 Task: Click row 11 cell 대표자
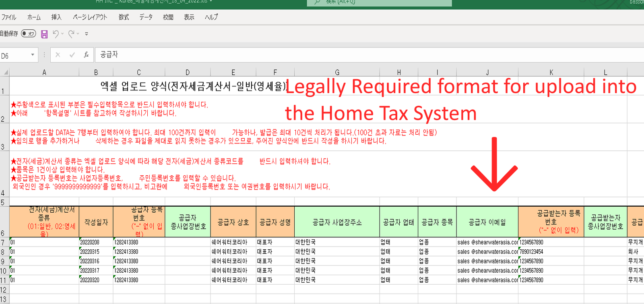[x=275, y=280]
